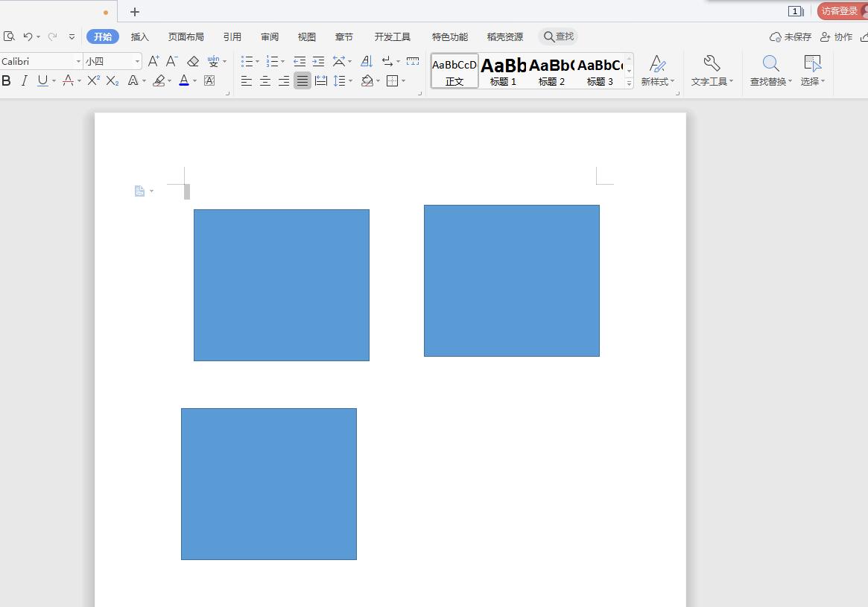Image resolution: width=868 pixels, height=607 pixels.
Task: Switch to the 开始 tab
Action: pyautogui.click(x=102, y=36)
